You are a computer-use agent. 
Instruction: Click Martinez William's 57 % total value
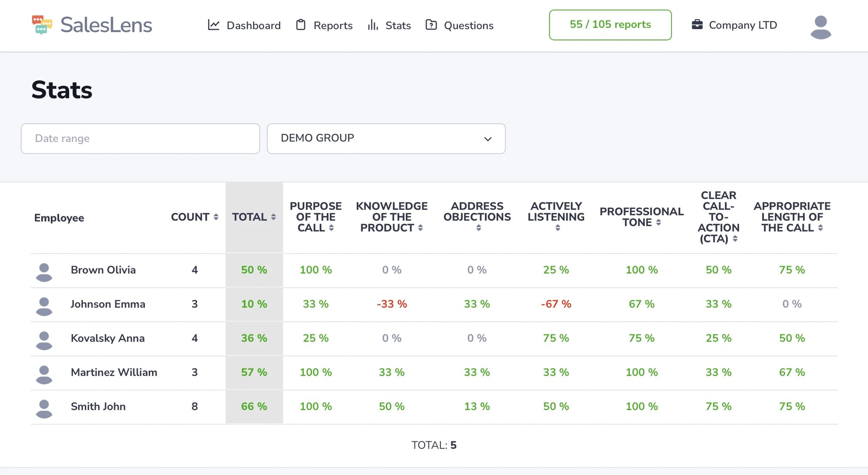point(254,373)
